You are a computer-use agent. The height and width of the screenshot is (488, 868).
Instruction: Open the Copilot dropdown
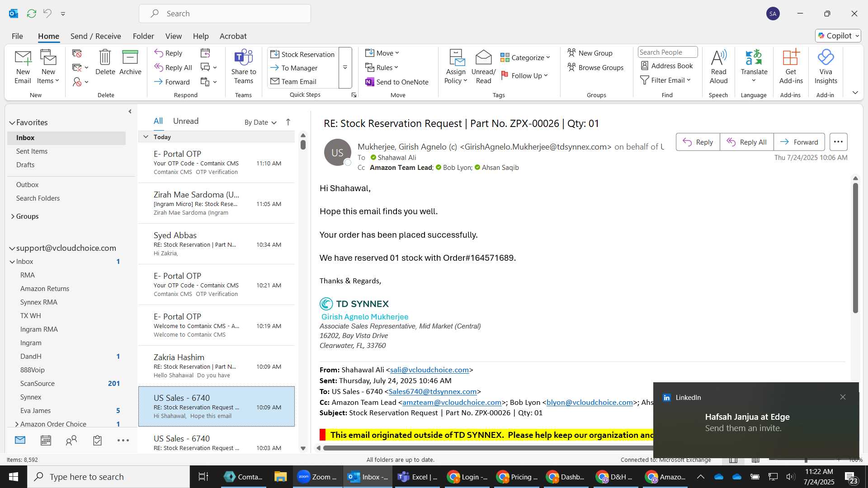tap(838, 36)
